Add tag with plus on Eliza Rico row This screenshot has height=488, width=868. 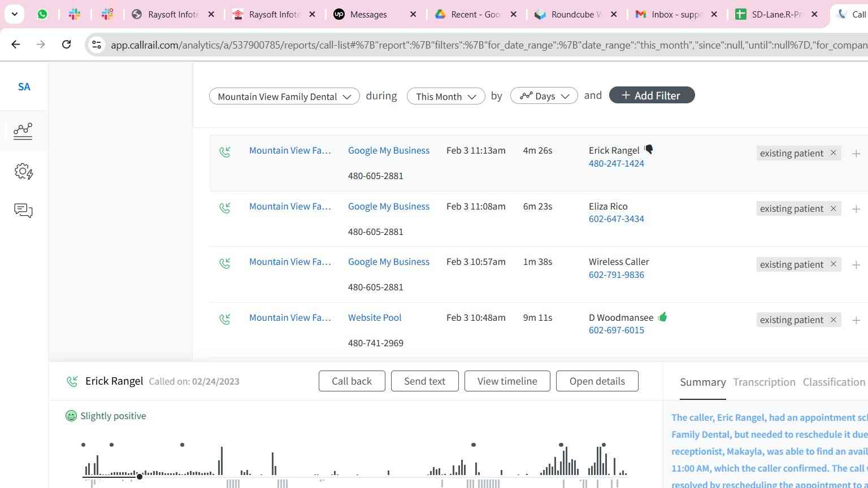pos(856,209)
